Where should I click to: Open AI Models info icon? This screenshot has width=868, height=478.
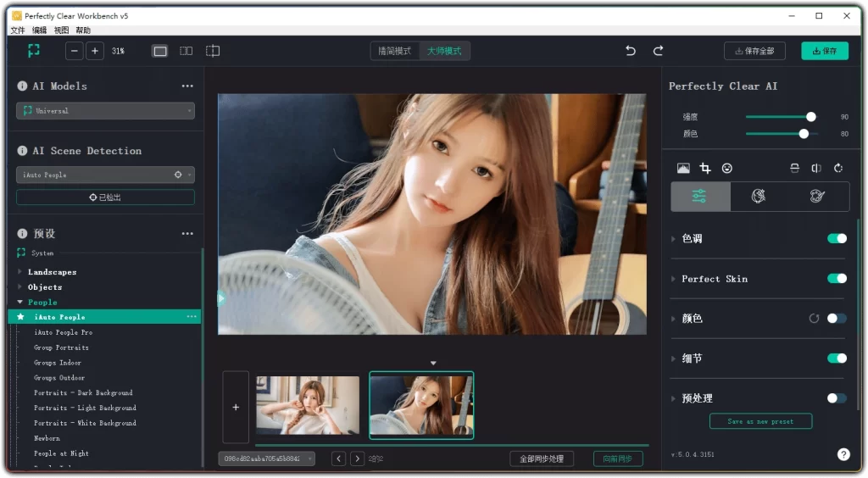point(22,86)
